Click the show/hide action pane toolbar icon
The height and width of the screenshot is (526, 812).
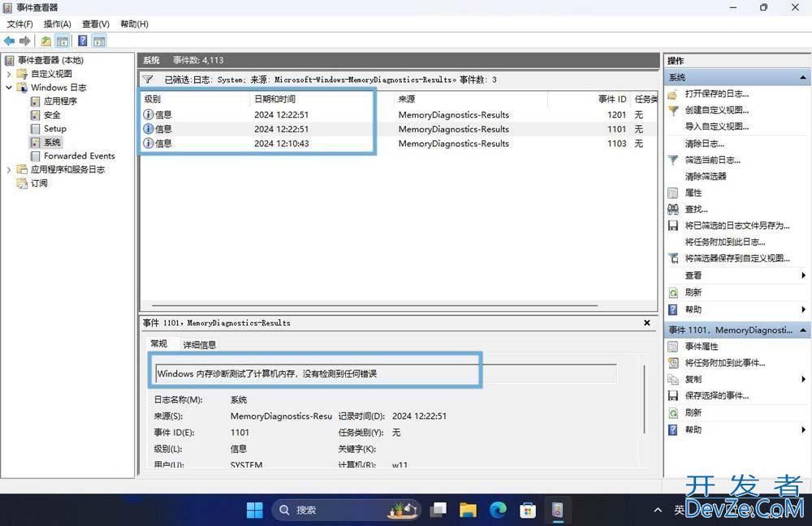[x=99, y=41]
